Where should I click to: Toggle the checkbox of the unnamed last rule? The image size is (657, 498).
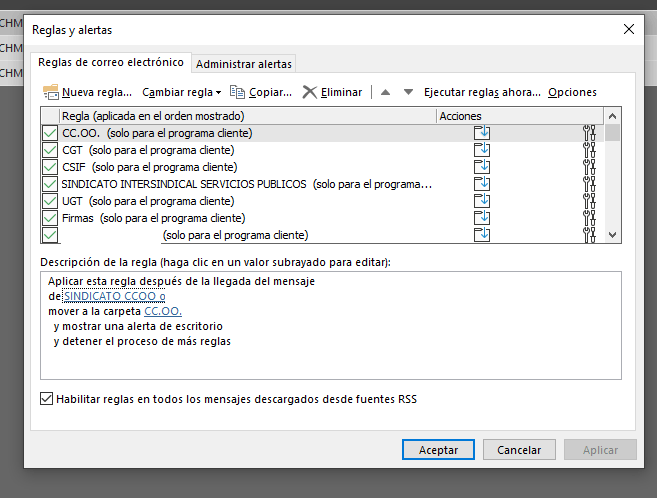tap(50, 235)
